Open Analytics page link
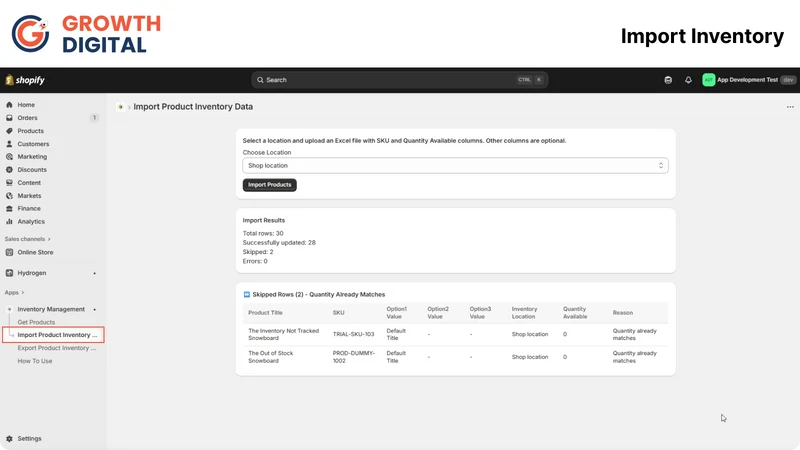This screenshot has height=450, width=800. tap(31, 221)
